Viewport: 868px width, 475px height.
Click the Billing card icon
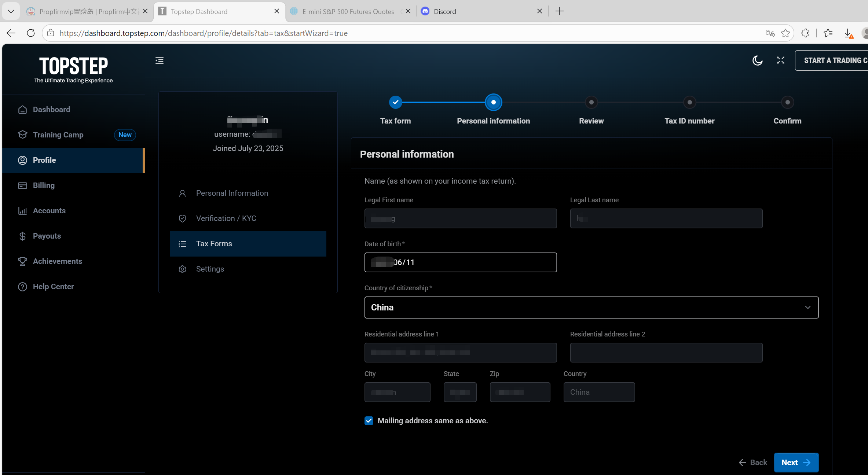tap(22, 185)
